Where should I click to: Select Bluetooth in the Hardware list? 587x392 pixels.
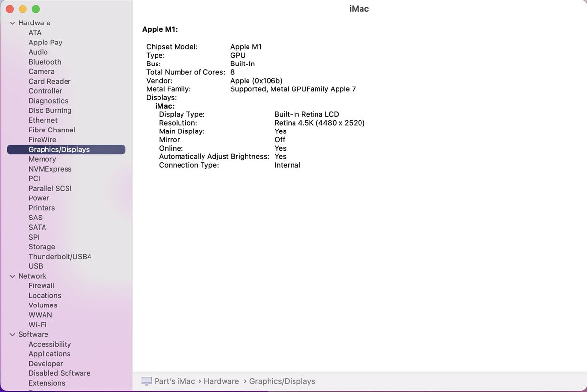[45, 62]
